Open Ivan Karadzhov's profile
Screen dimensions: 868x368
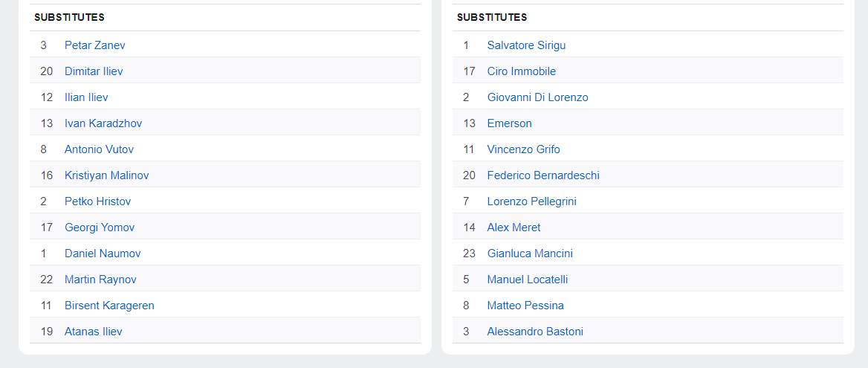point(103,123)
